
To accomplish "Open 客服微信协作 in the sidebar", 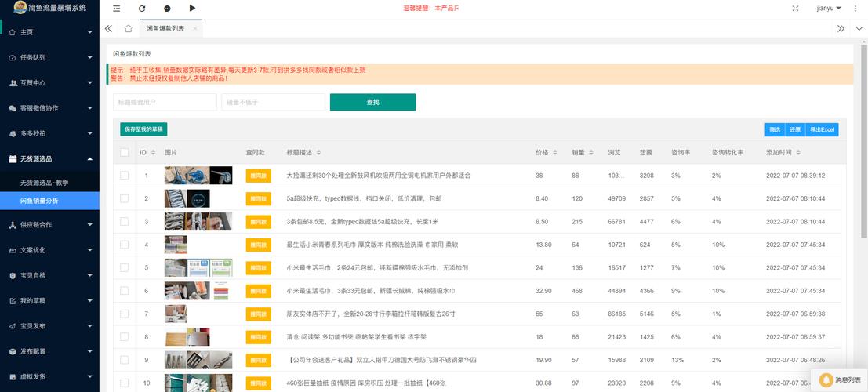I will click(50, 108).
